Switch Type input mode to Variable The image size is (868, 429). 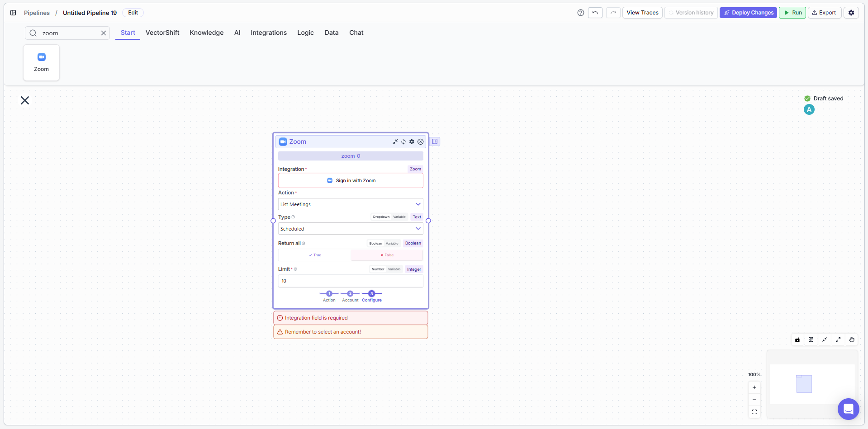(399, 217)
